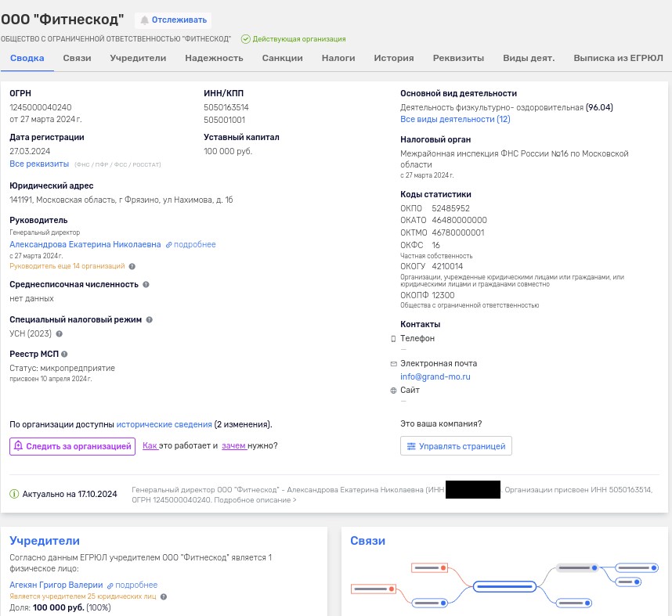
Task: Open the Сводка tab
Action: 27,58
